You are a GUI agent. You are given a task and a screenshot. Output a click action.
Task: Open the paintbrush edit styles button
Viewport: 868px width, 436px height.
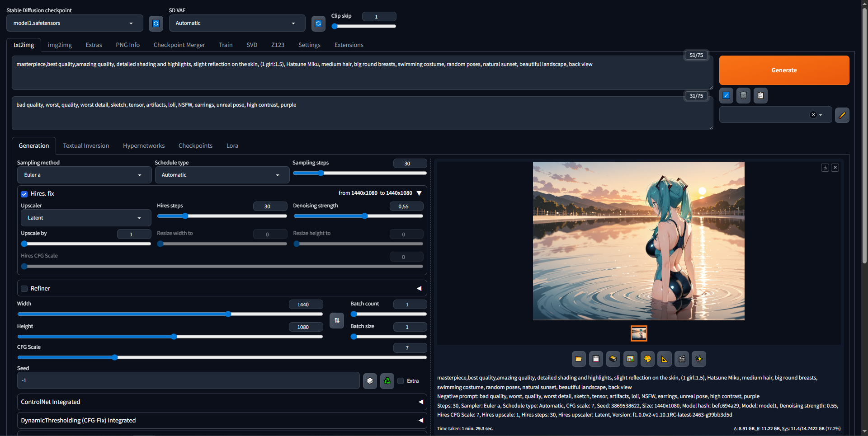842,115
